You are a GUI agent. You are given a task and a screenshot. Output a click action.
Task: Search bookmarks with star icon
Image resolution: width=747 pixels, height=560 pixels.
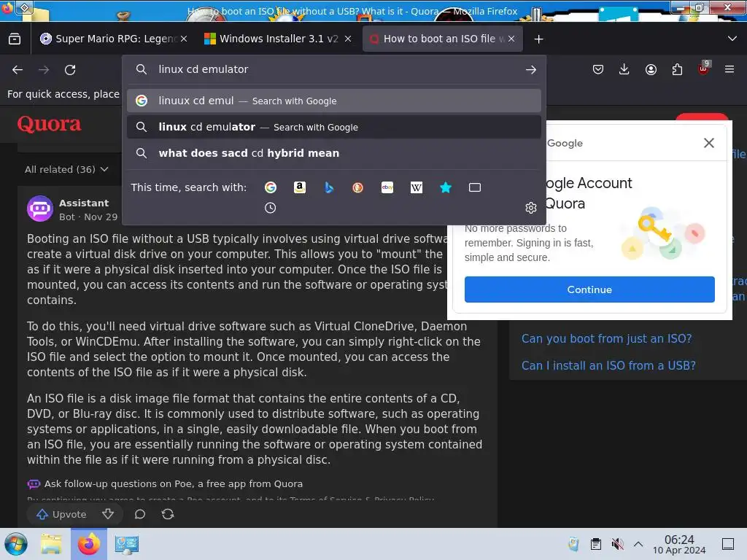click(x=446, y=187)
